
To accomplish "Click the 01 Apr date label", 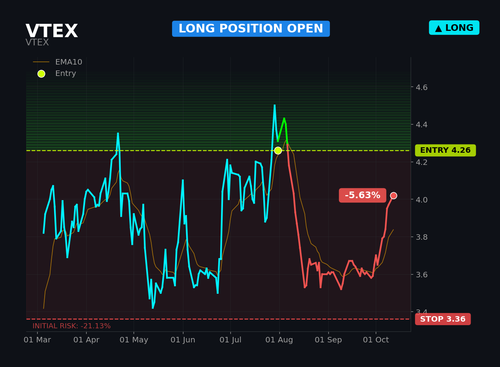I will point(86,340).
